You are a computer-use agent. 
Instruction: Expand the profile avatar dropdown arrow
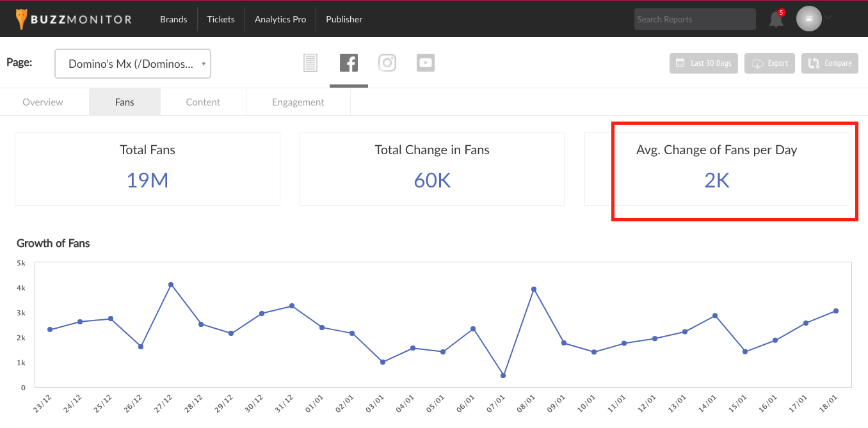pos(828,18)
